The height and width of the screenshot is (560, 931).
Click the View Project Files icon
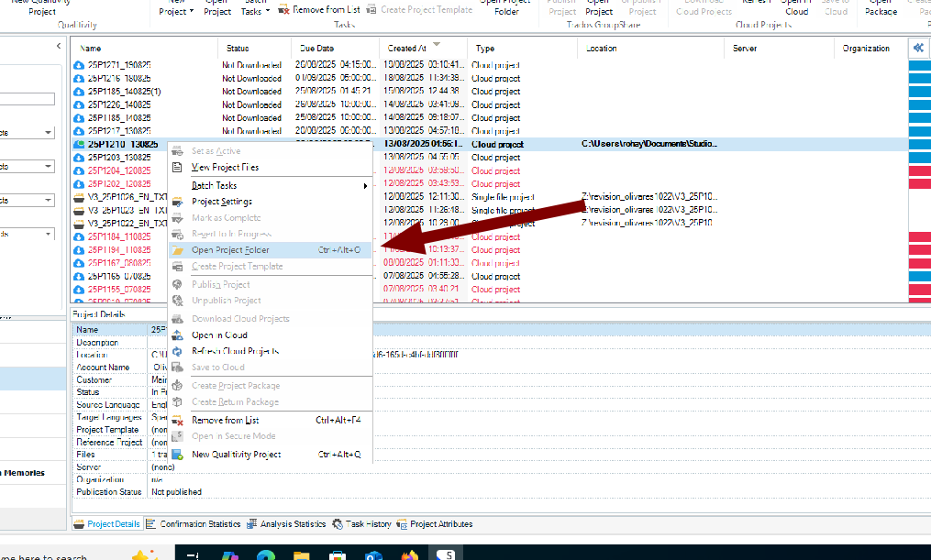click(178, 168)
